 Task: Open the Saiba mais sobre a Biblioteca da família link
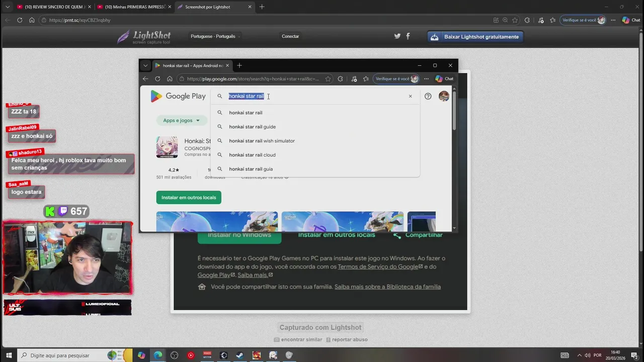click(387, 287)
